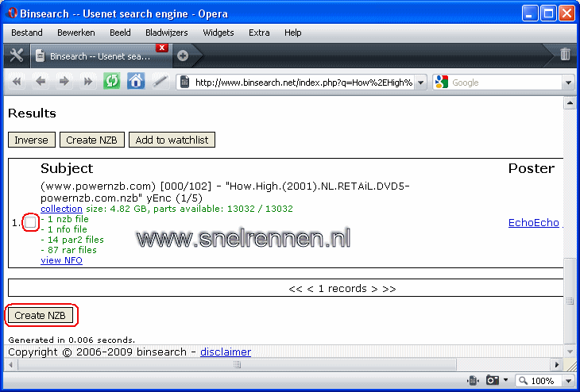The height and width of the screenshot is (392, 580).
Task: Reload the page with green refresh icon
Action: [x=112, y=81]
